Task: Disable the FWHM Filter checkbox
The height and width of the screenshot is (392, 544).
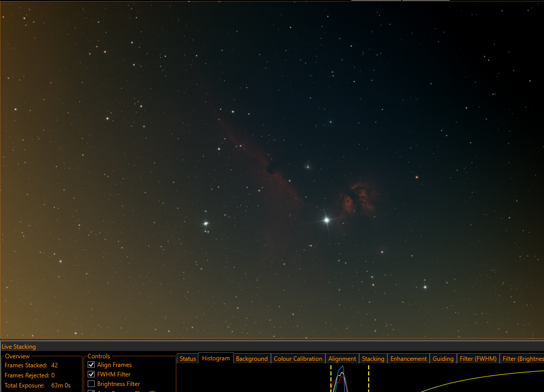Action: pos(91,374)
